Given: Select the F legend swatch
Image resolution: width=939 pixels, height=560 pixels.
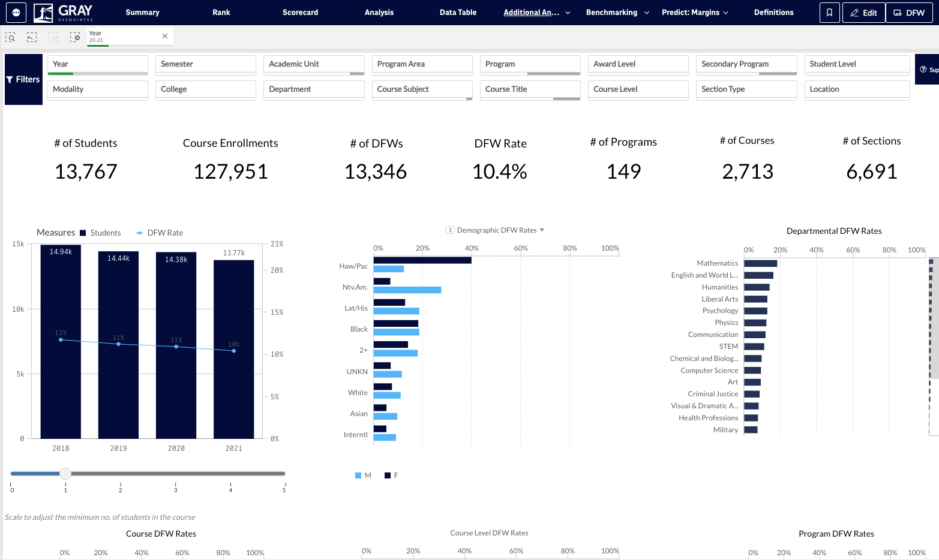Looking at the screenshot, I should coord(388,475).
